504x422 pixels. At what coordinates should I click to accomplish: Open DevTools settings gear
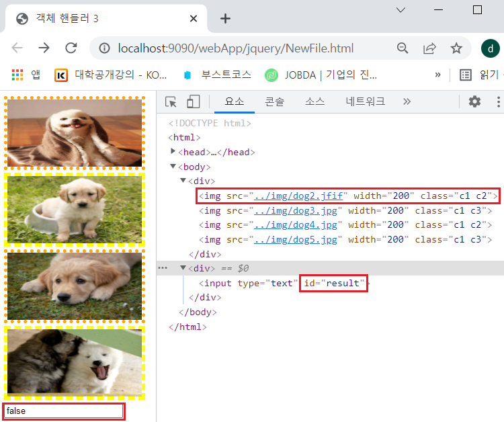pyautogui.click(x=474, y=101)
